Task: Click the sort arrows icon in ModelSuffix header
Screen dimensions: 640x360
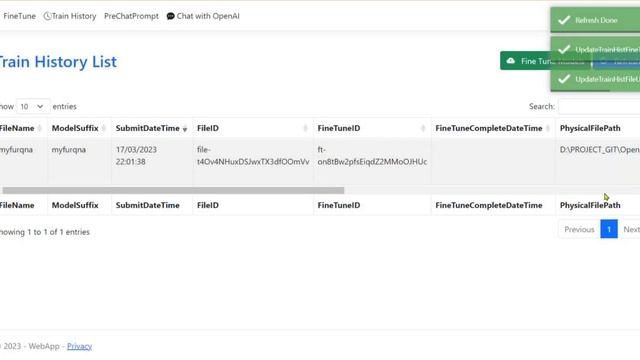Action: tap(104, 129)
